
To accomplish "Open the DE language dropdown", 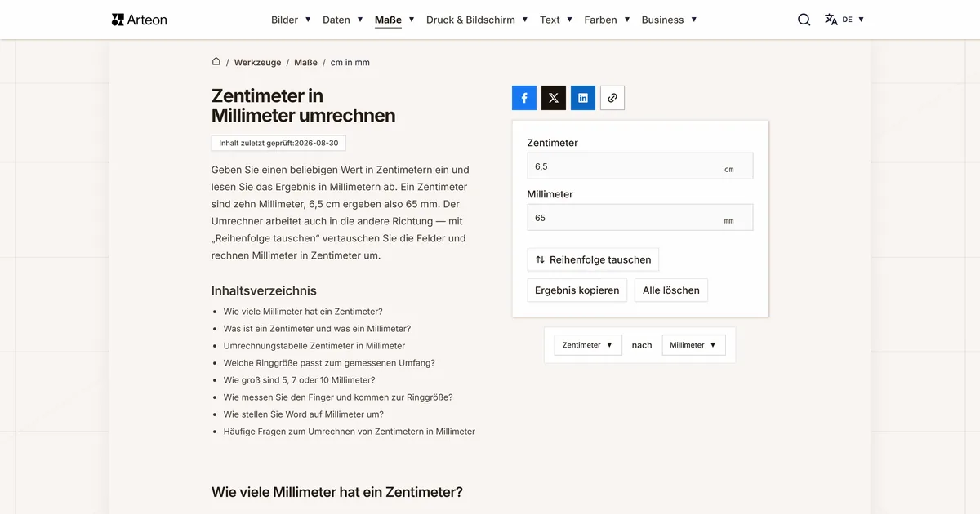I will [853, 20].
